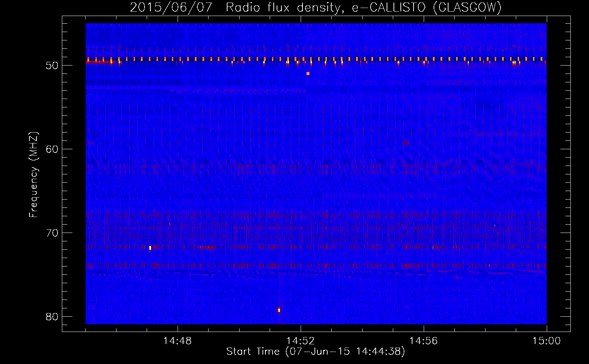Click the 14:52 time tick label

point(301,341)
